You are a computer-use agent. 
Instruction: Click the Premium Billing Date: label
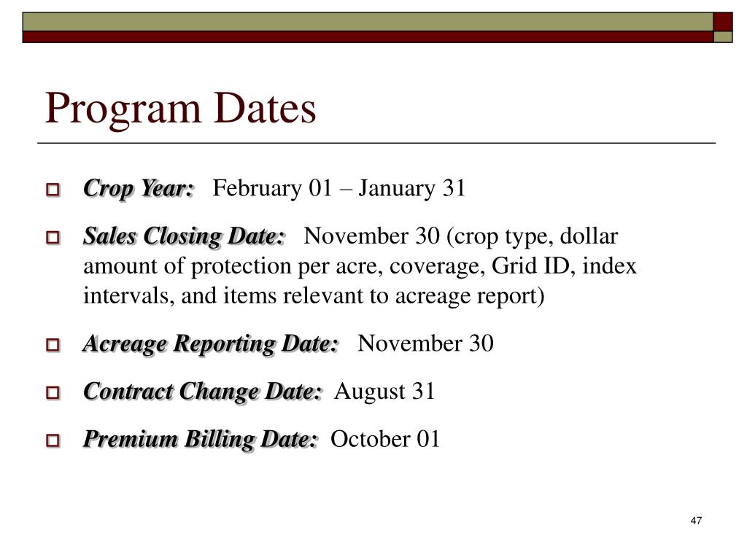201,439
